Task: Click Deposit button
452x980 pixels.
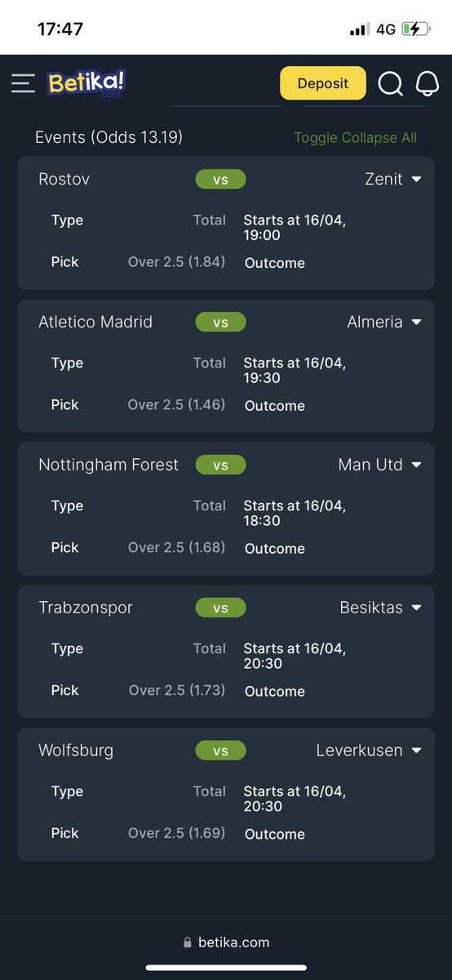Action: 323,83
